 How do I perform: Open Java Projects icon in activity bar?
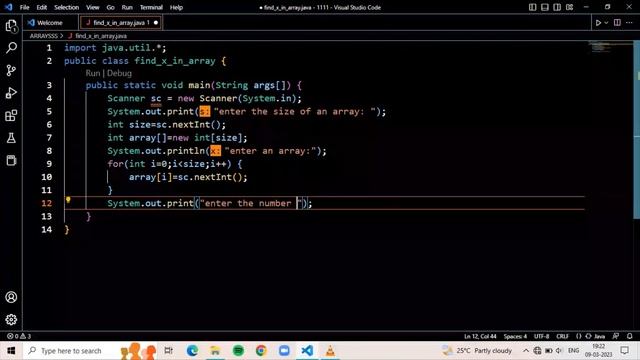point(11,160)
